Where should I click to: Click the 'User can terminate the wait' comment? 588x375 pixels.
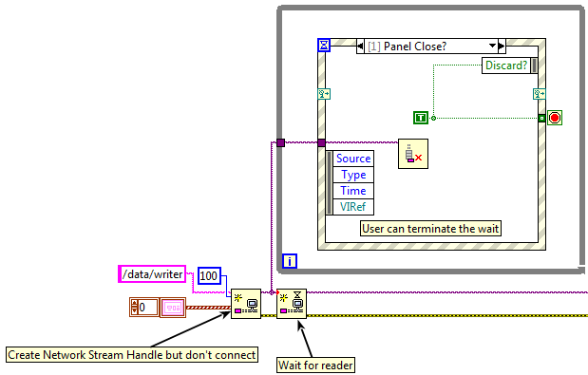[430, 229]
